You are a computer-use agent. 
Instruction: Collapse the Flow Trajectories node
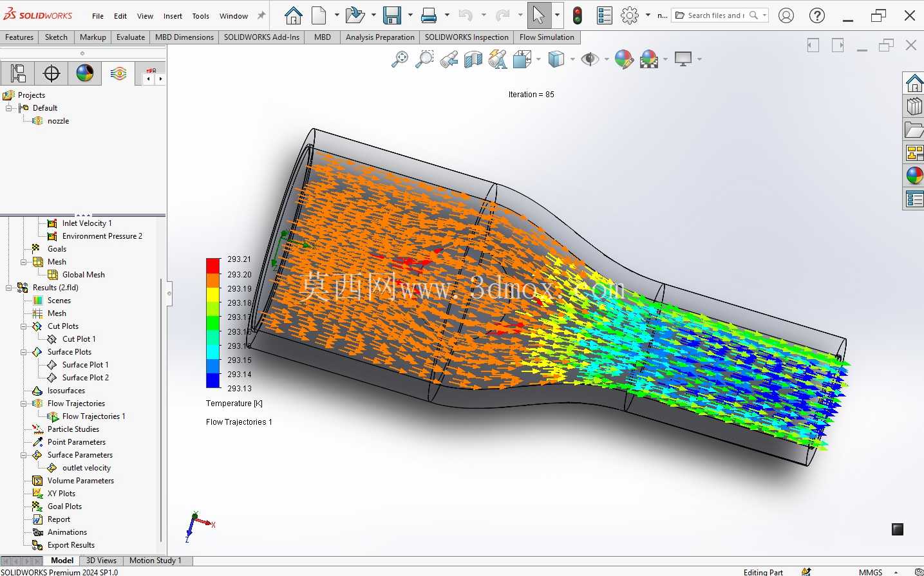pos(24,404)
